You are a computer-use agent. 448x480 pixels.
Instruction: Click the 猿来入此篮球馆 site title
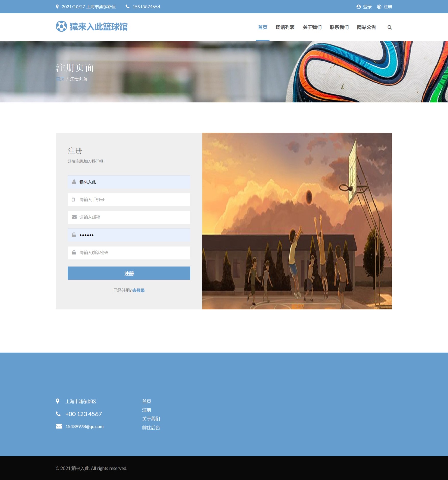pyautogui.click(x=99, y=27)
